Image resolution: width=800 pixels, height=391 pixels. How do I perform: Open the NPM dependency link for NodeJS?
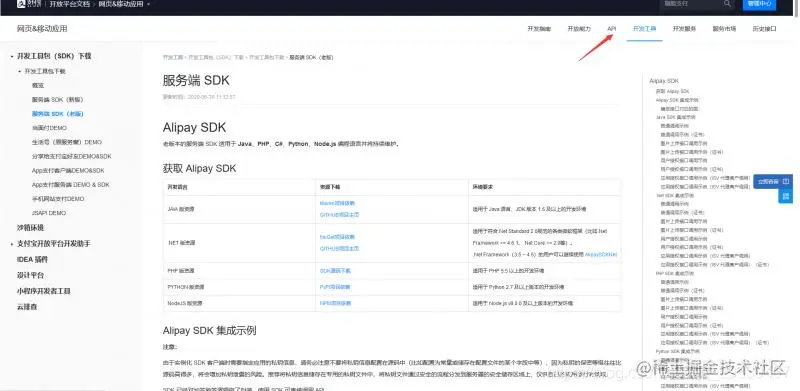coord(335,303)
